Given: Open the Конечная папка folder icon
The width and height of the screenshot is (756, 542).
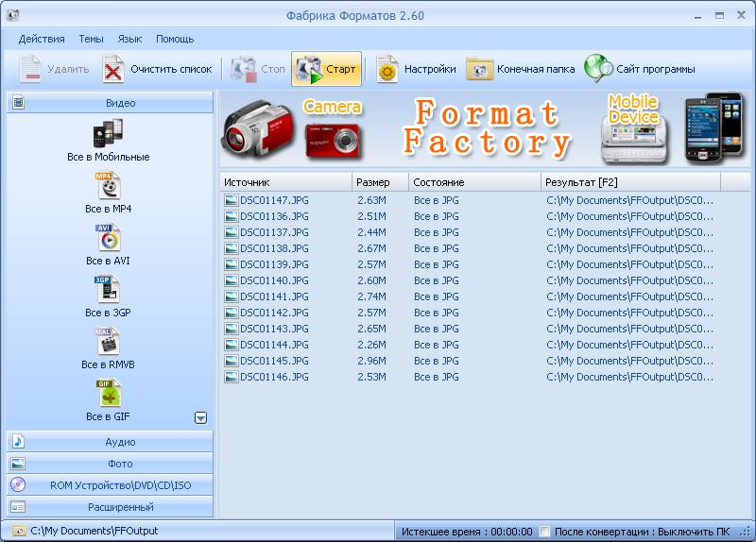Looking at the screenshot, I should click(479, 69).
